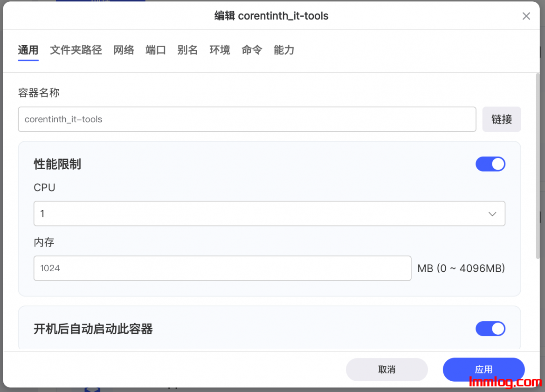The height and width of the screenshot is (392, 545).
Task: Click inside the 容器名称 input field
Action: [x=247, y=119]
